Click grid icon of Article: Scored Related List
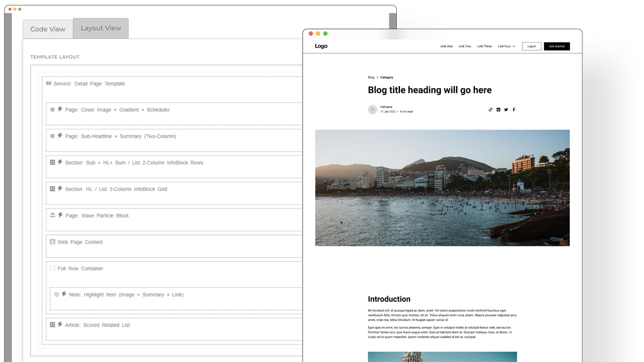The image size is (644, 362). (53, 325)
